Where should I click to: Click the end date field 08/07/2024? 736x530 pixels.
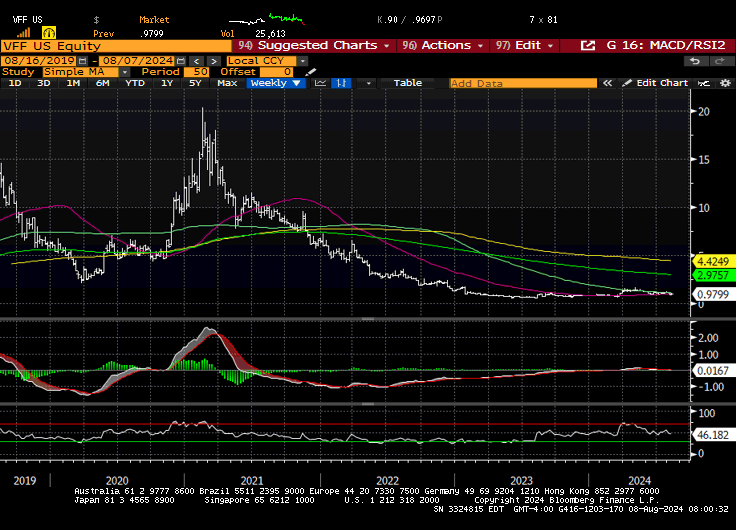coord(138,61)
